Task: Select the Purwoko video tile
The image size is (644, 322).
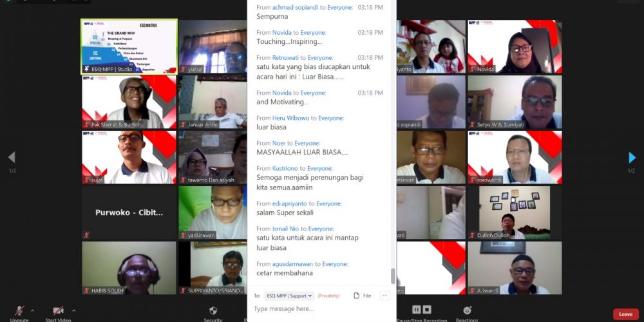Action: (x=129, y=213)
